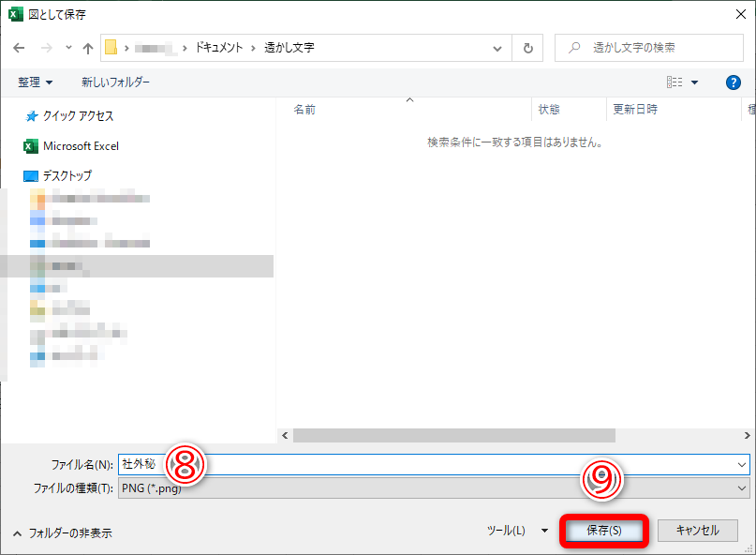Navigate up one folder level
The height and width of the screenshot is (555, 756).
click(88, 48)
